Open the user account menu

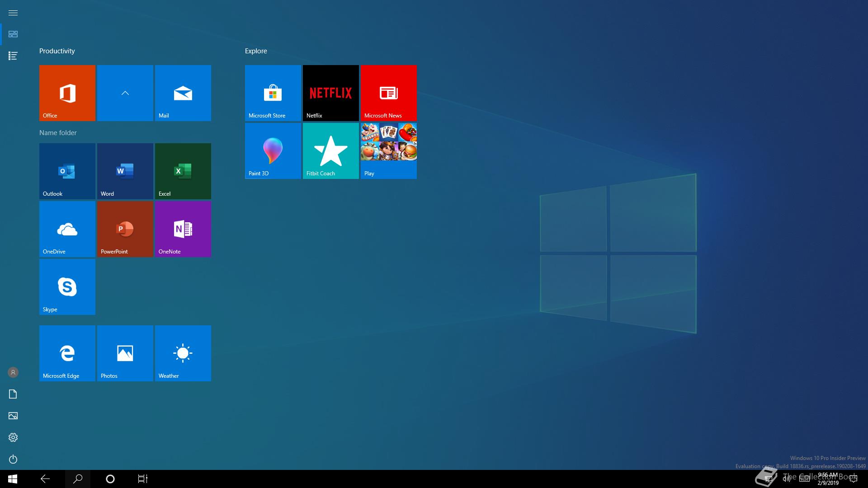pyautogui.click(x=13, y=372)
